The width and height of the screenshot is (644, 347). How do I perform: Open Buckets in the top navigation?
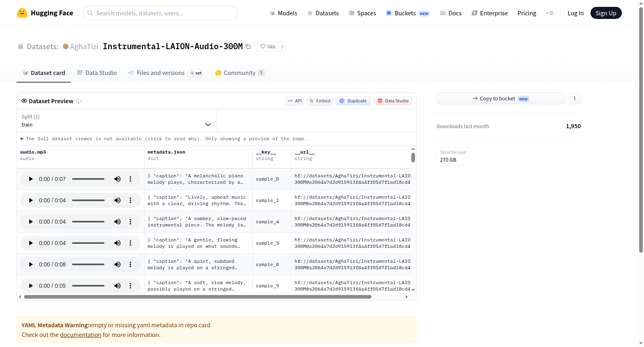pos(408,13)
